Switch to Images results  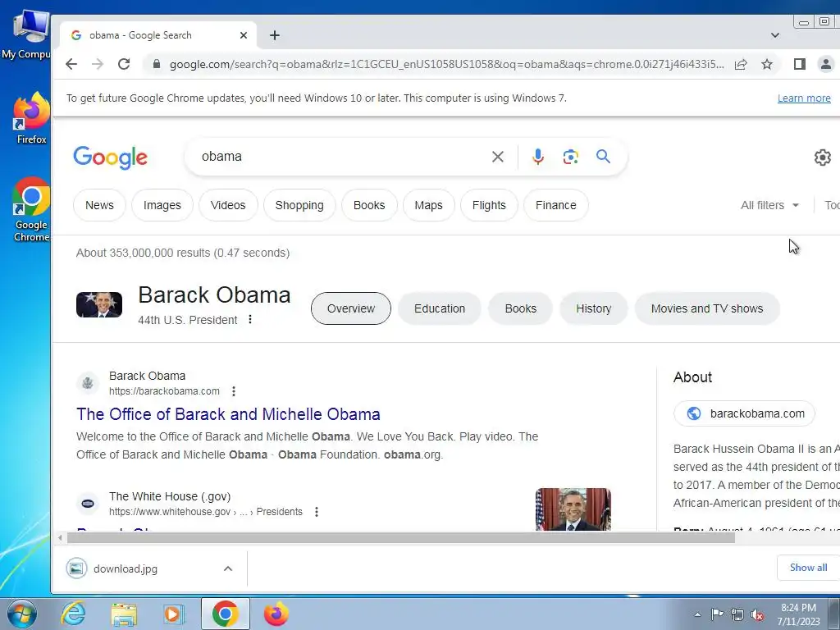pos(162,205)
